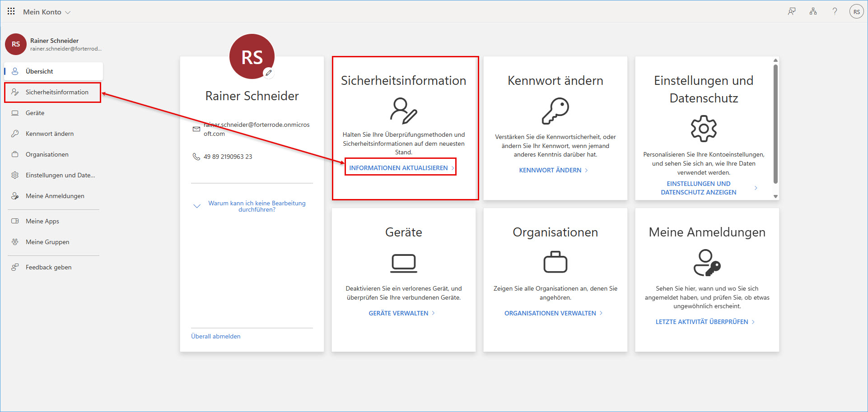Click Überall abmelden link
This screenshot has height=412, width=868.
tap(216, 336)
